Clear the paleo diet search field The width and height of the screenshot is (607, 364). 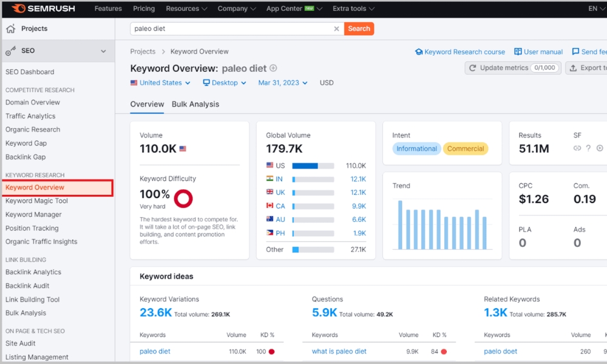pyautogui.click(x=336, y=29)
